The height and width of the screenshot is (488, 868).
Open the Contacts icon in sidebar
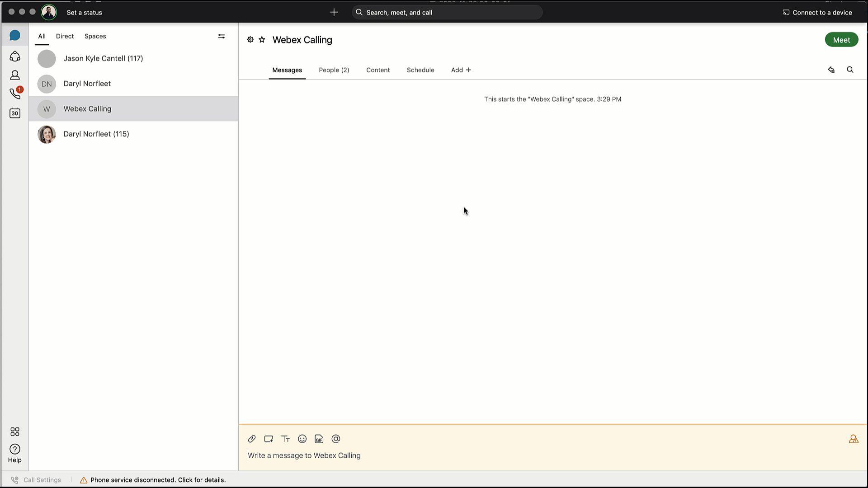pyautogui.click(x=15, y=75)
